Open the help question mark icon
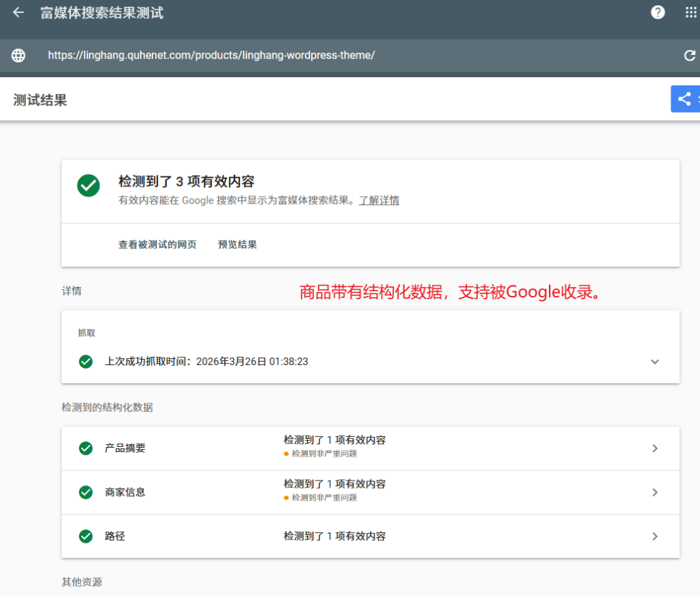Viewport: 700px width, 596px height. (658, 13)
